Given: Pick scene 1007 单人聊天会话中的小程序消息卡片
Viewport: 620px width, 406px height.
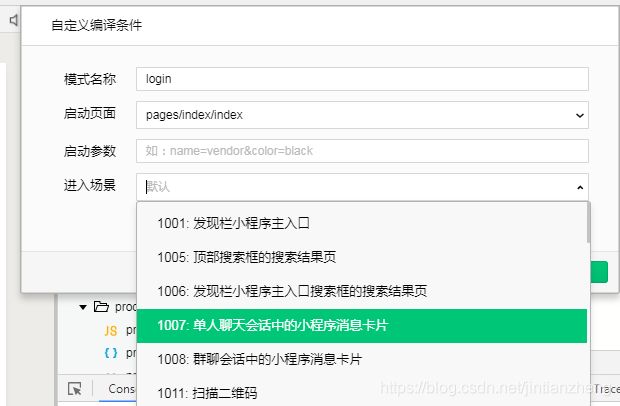Looking at the screenshot, I should [x=362, y=325].
